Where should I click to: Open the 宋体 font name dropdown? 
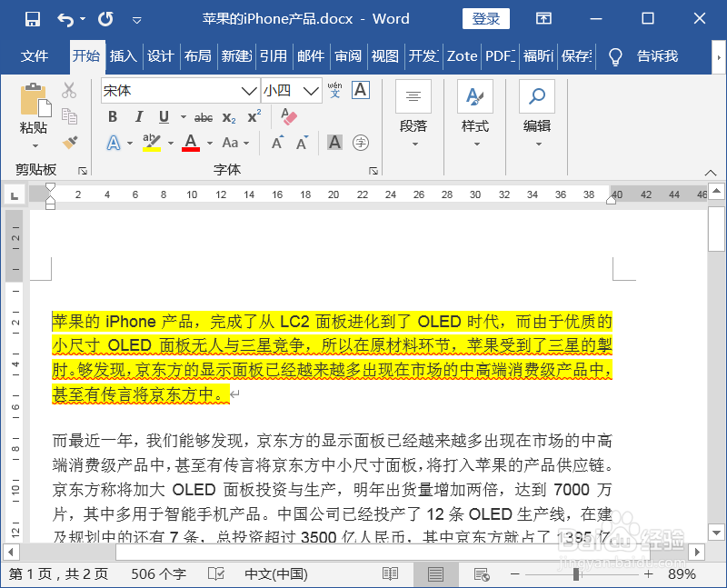pos(247,91)
